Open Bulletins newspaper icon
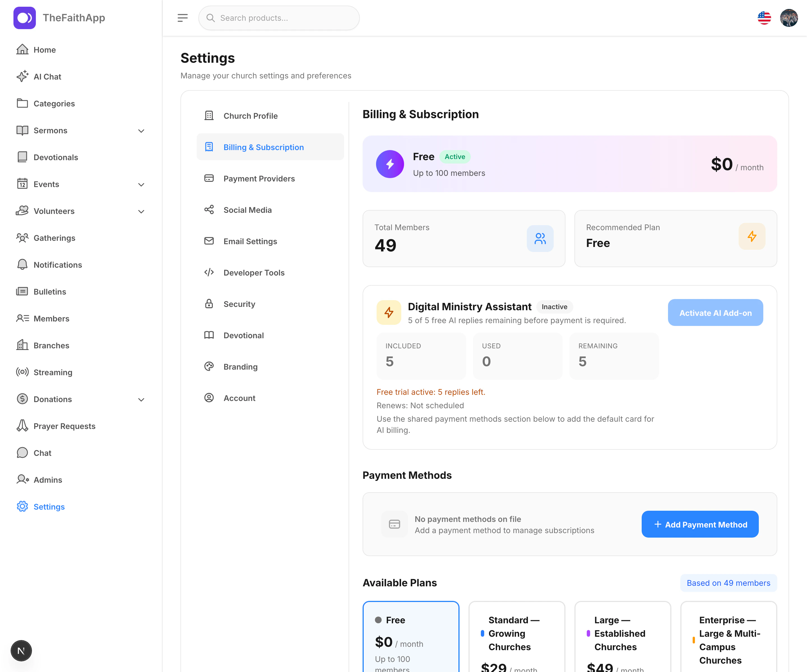The height and width of the screenshot is (672, 807). [x=22, y=291]
